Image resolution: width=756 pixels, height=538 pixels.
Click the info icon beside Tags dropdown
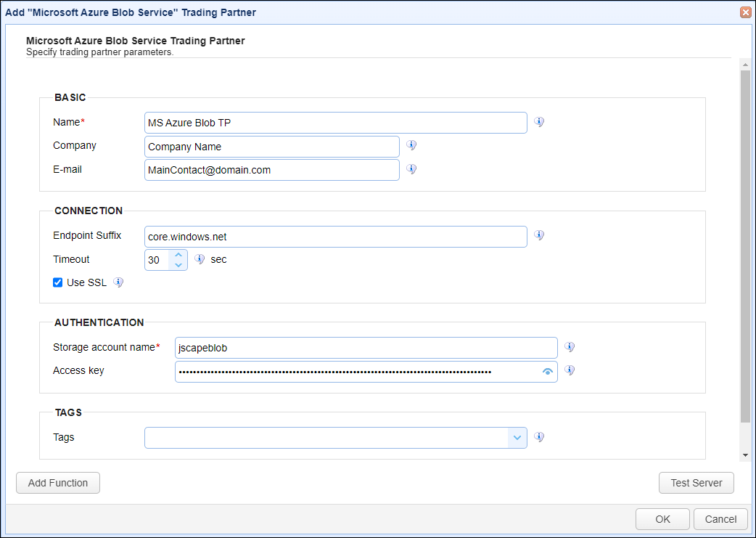[x=539, y=437]
